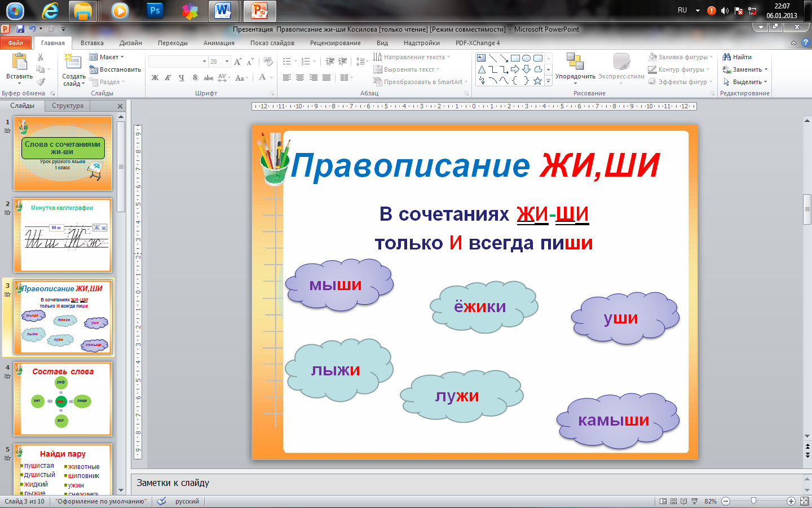Click Преобразовать в SmartArt button

(x=421, y=82)
